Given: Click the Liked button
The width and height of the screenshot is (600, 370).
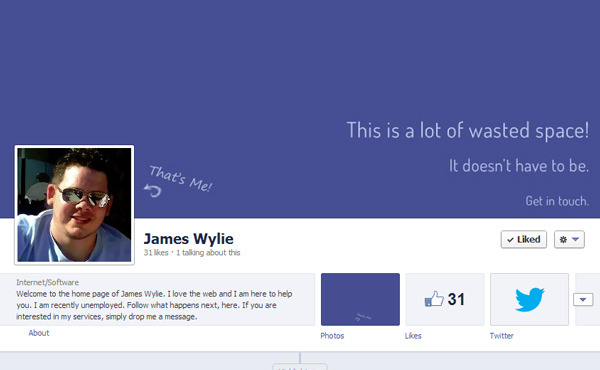Looking at the screenshot, I should (524, 240).
